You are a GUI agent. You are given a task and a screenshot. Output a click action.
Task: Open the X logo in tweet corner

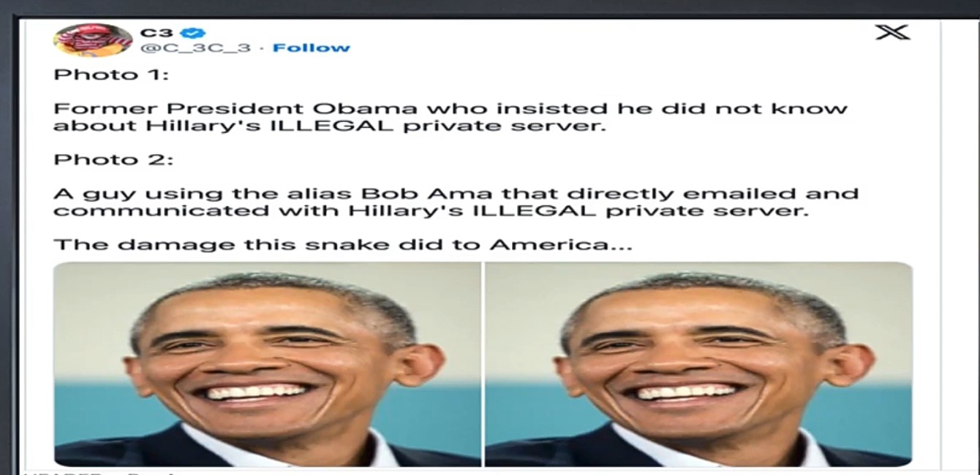coord(893,31)
